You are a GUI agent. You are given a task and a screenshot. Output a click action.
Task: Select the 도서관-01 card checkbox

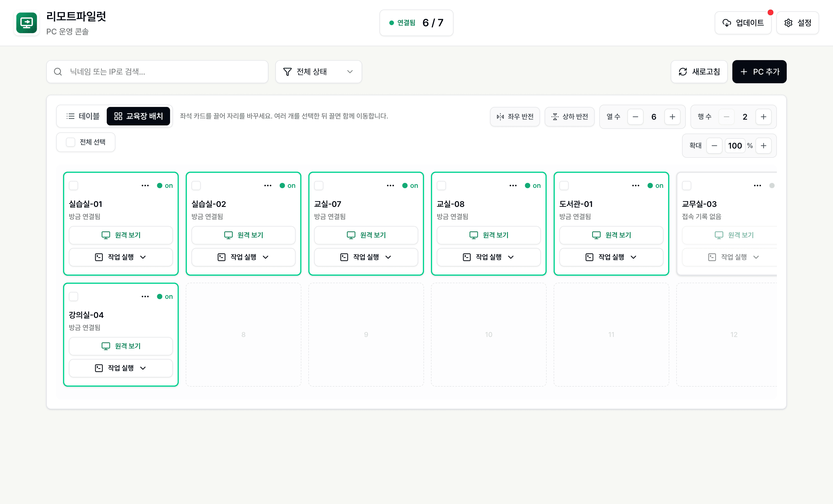564,186
